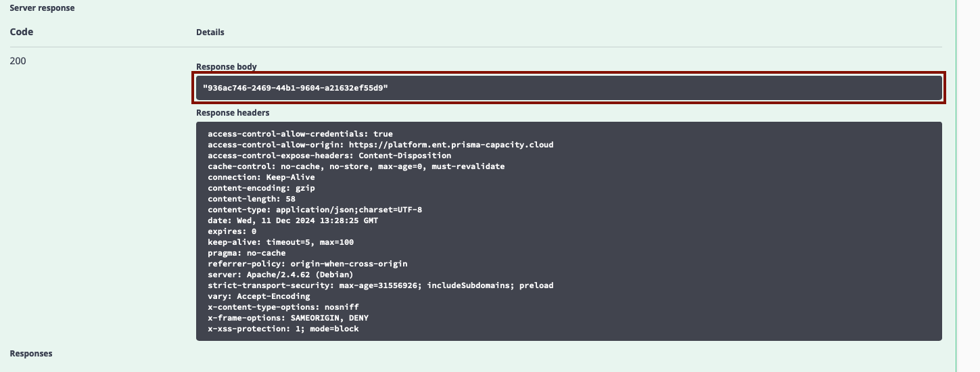This screenshot has height=372, width=980.
Task: Click the referrer-policy header line
Action: point(308,264)
